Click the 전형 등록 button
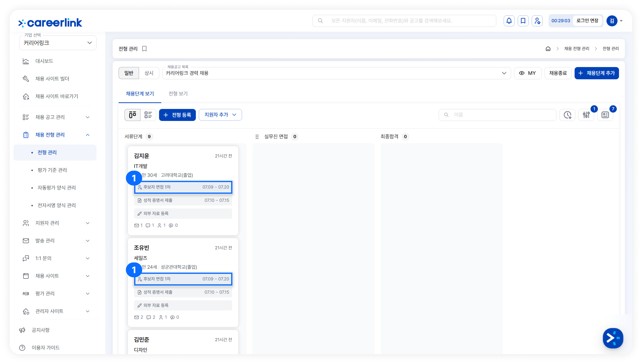This screenshot has height=364, width=642. point(177,115)
